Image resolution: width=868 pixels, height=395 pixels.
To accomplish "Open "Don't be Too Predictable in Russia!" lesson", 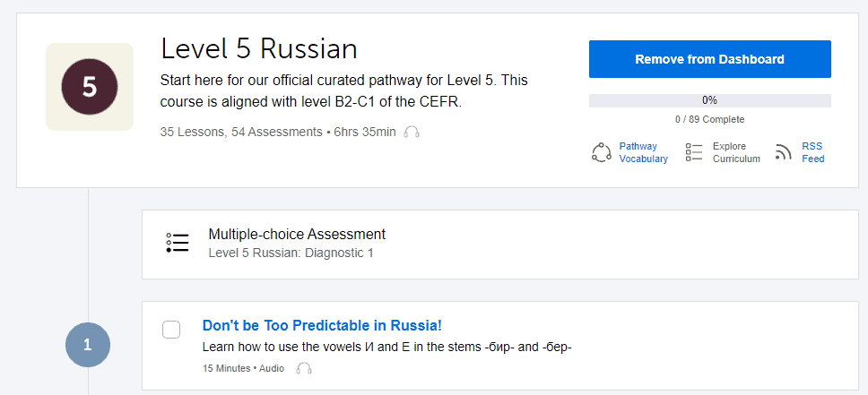I will click(x=322, y=325).
